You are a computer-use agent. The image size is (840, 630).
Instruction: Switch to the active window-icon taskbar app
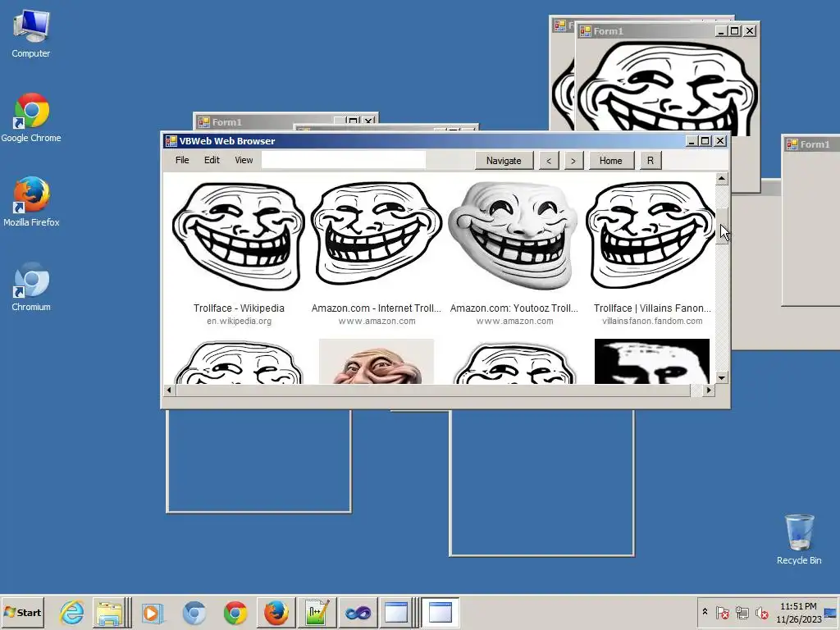(x=441, y=612)
